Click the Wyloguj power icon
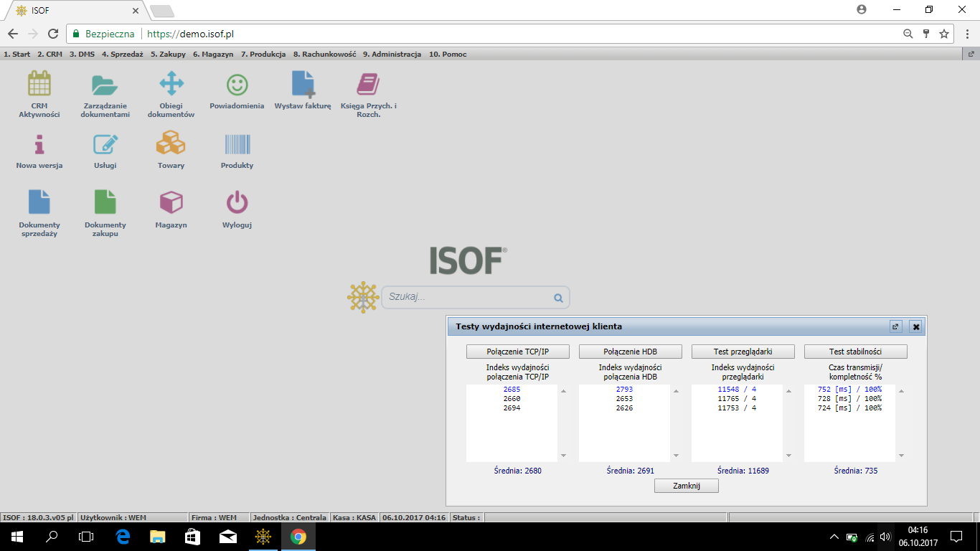The image size is (980, 551). 237,202
